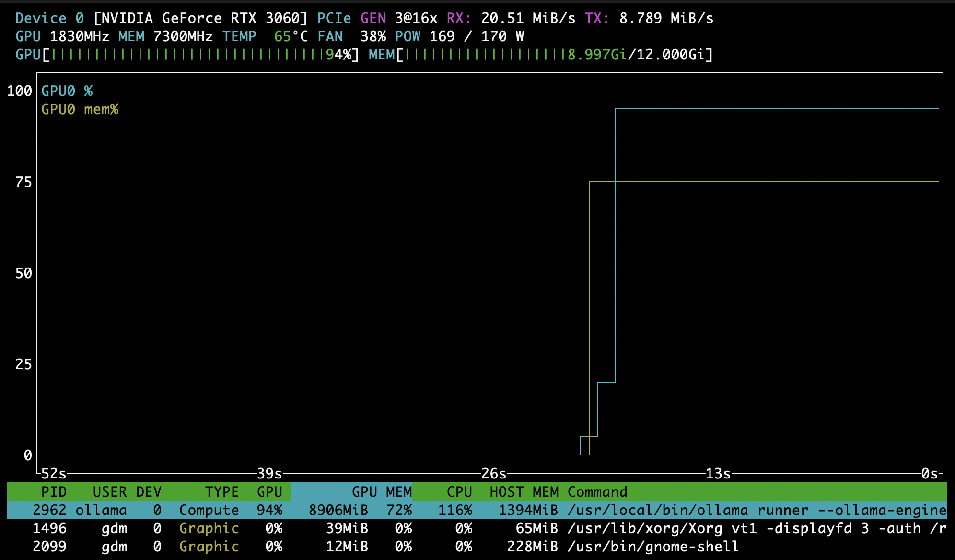This screenshot has height=560, width=955.
Task: Click the MEM usage bar showing 8.997Gi
Action: point(541,55)
